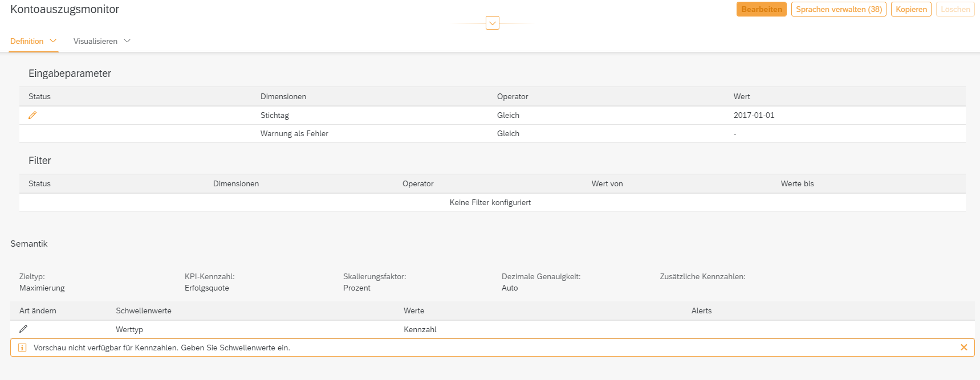The image size is (980, 380).
Task: Click the Löschen button
Action: (x=955, y=9)
